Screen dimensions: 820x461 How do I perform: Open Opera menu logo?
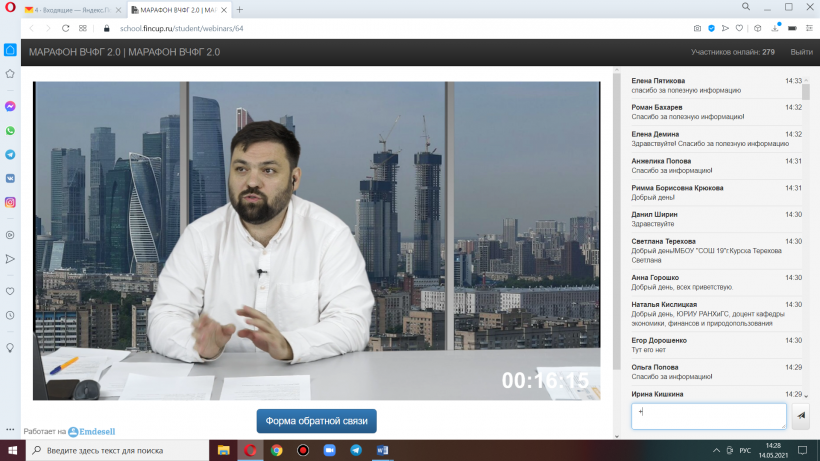tap(10, 8)
